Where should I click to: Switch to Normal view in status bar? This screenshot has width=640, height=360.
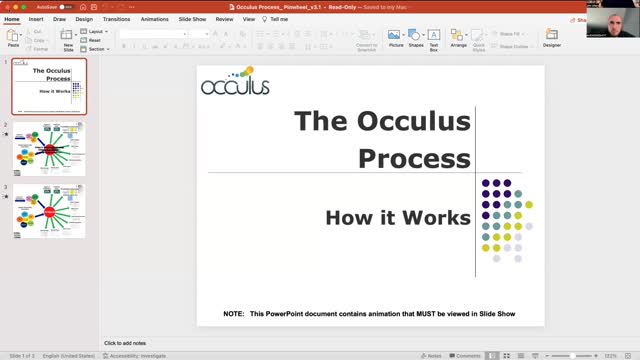[492, 356]
